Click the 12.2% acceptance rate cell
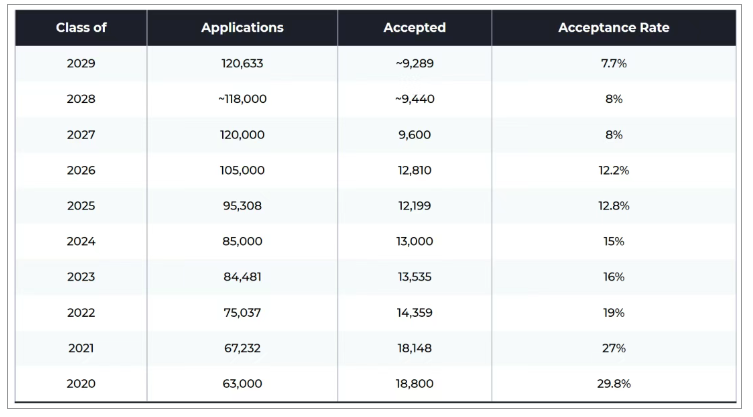 [613, 170]
